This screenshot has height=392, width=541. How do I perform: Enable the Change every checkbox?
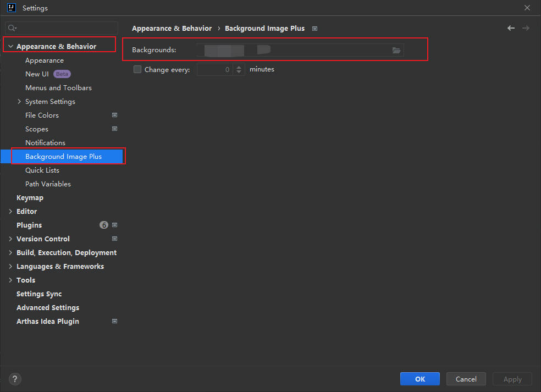[137, 69]
